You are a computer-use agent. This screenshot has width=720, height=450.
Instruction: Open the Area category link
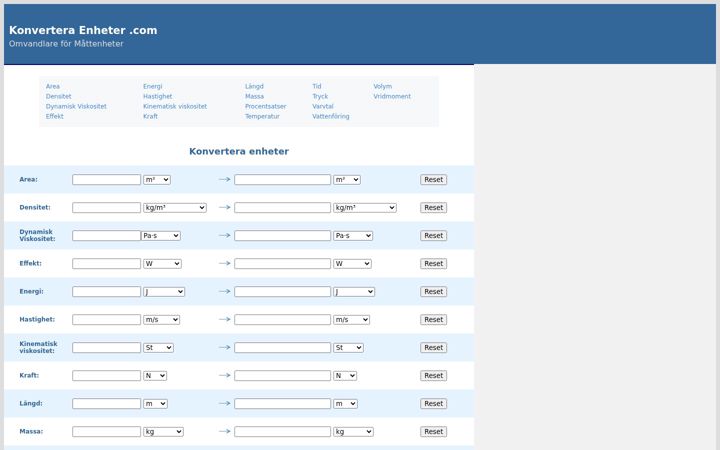tap(53, 86)
